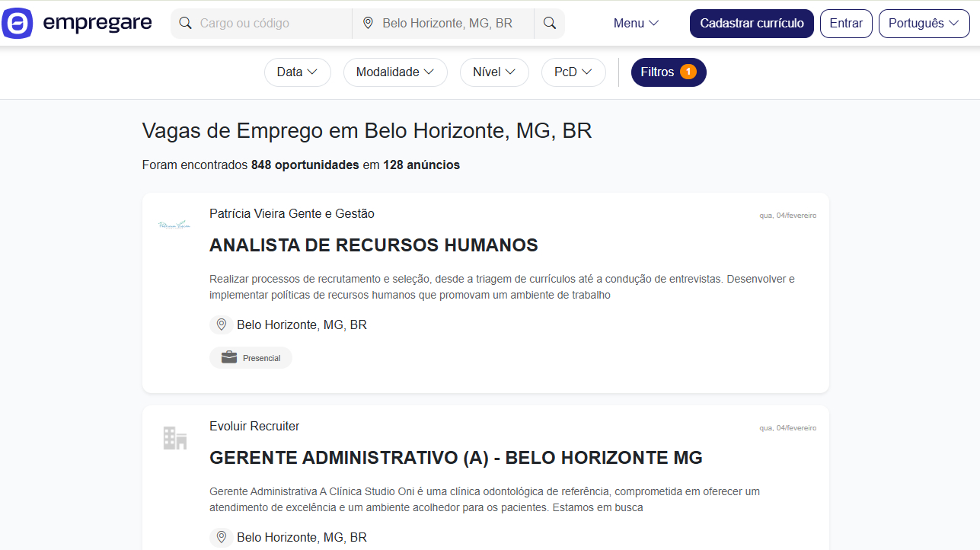Open the Filtros panel button
The width and height of the screenshot is (980, 550).
pyautogui.click(x=668, y=72)
